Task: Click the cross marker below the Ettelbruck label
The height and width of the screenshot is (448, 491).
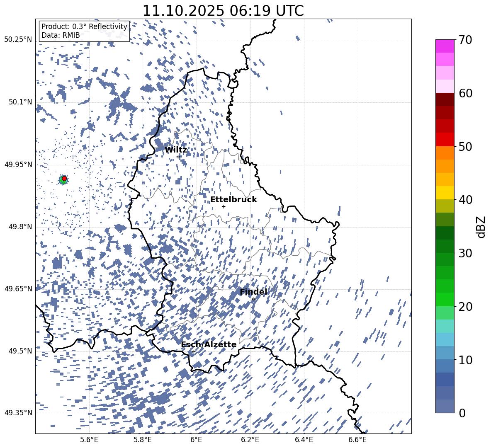Action: tap(224, 206)
